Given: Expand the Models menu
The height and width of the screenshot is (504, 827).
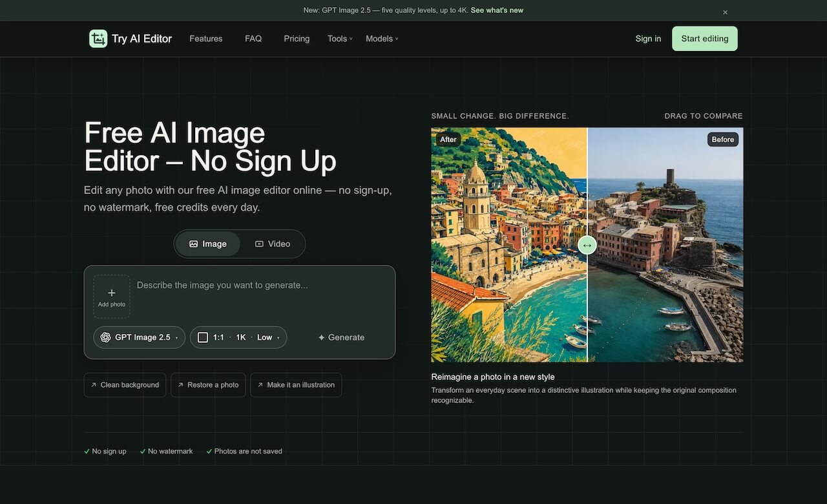Looking at the screenshot, I should tap(382, 39).
